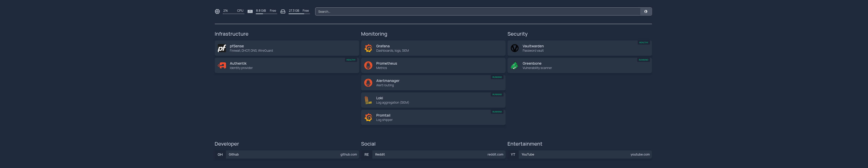Click the Vaultwarden logo icon
Viewport: 868px width, 168px height.
(514, 48)
